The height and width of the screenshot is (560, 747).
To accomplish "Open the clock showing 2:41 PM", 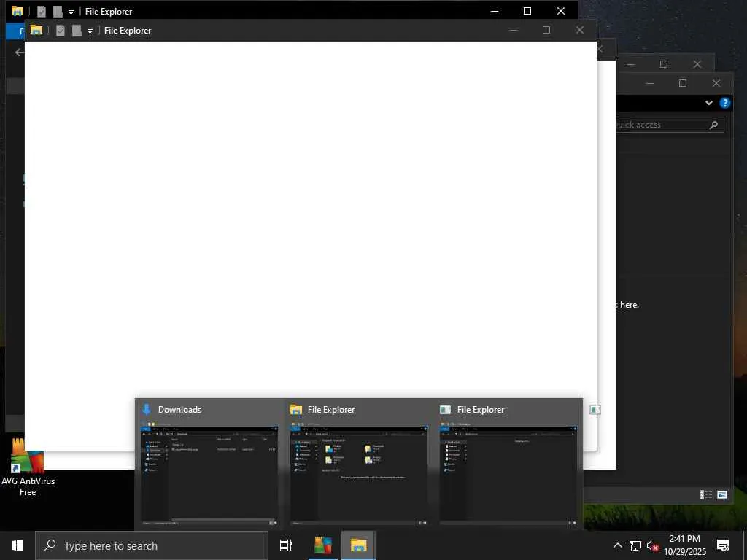I will (x=685, y=545).
